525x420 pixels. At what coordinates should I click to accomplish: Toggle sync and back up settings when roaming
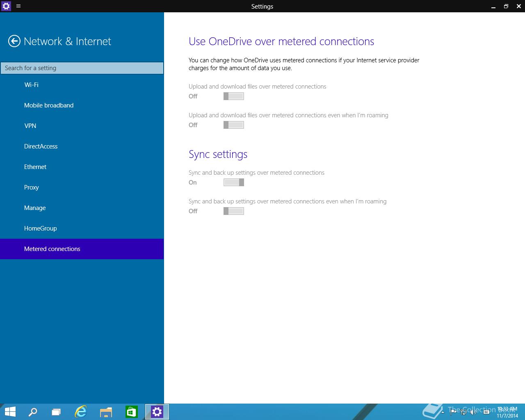[234, 211]
